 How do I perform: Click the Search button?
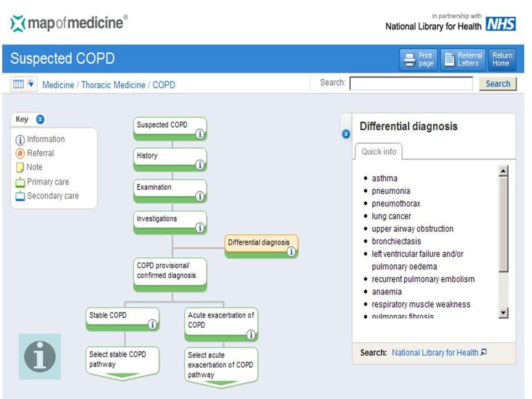(498, 84)
